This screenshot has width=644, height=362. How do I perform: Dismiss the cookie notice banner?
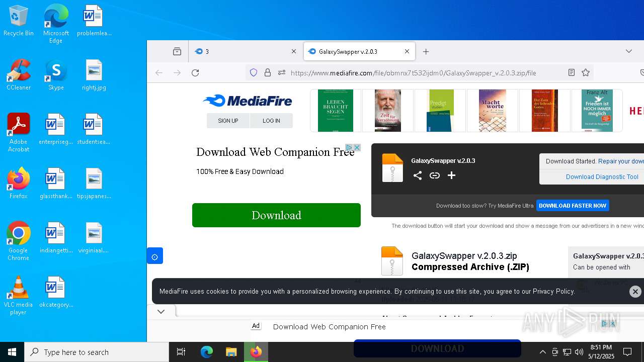635,292
